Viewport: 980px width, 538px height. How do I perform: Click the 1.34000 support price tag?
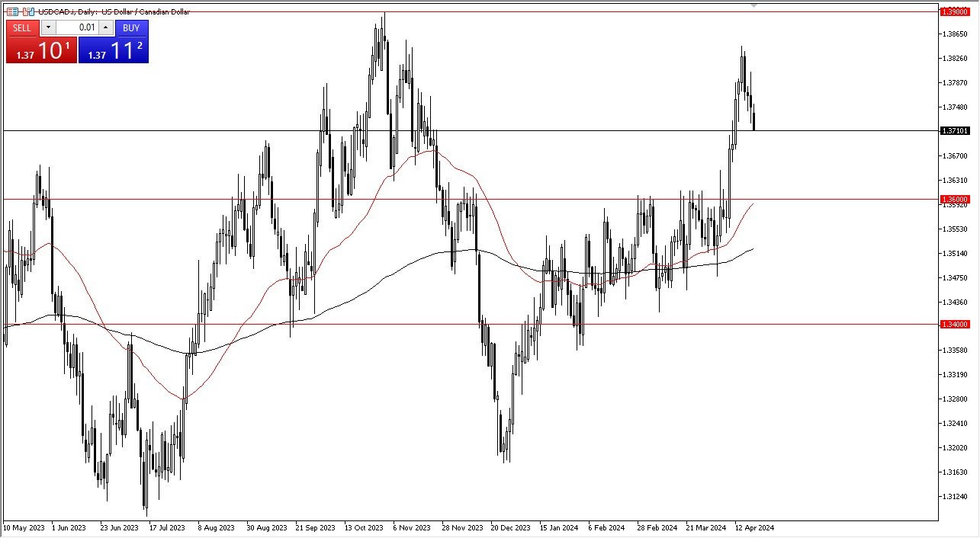[x=956, y=323]
